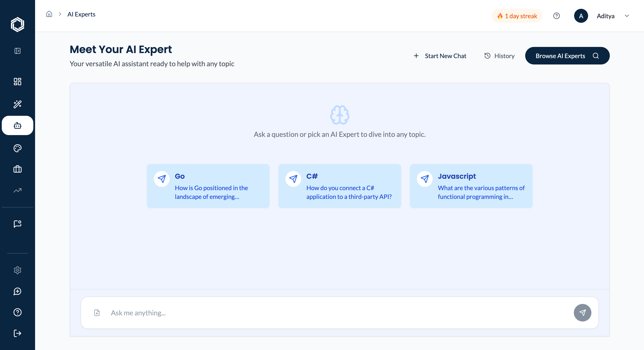The image size is (644, 350).
Task: Select the magic wand icon in sidebar
Action: 18,104
